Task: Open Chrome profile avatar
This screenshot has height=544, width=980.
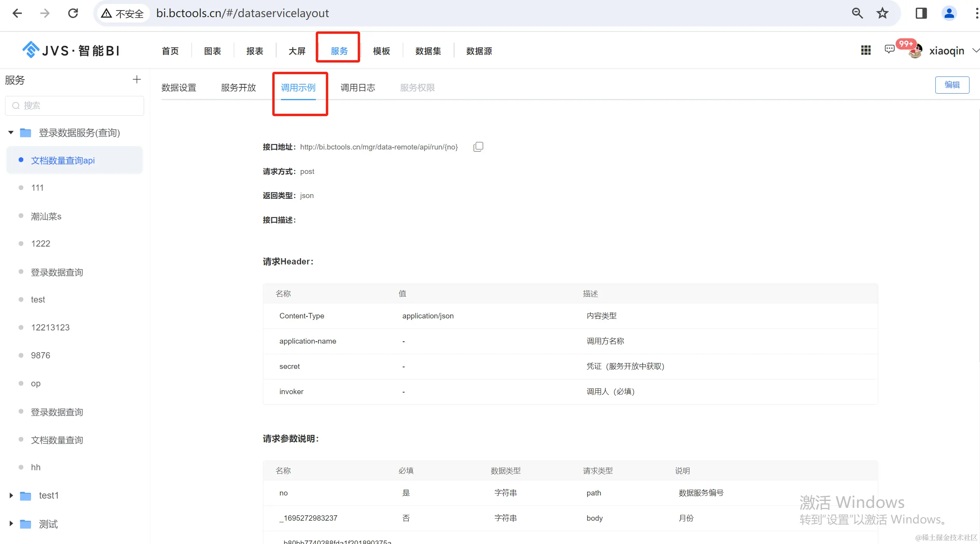Action: click(x=949, y=13)
